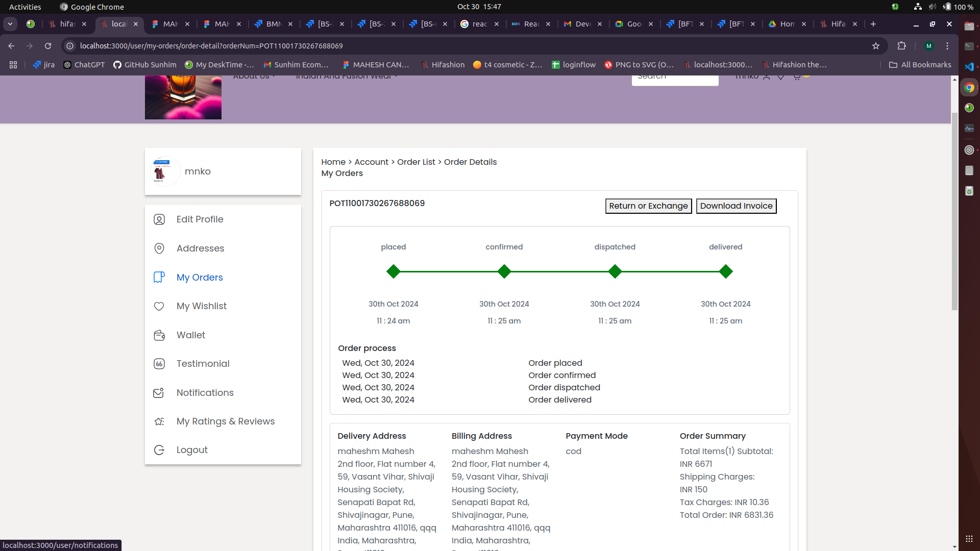Screen dimensions: 980x551
Task: Open the loginflow bookmark
Action: click(x=574, y=65)
